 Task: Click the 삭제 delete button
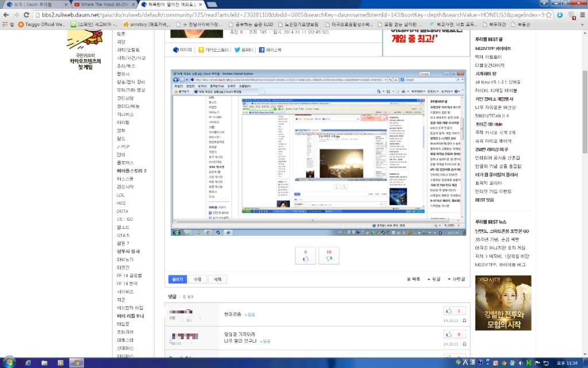(218, 279)
